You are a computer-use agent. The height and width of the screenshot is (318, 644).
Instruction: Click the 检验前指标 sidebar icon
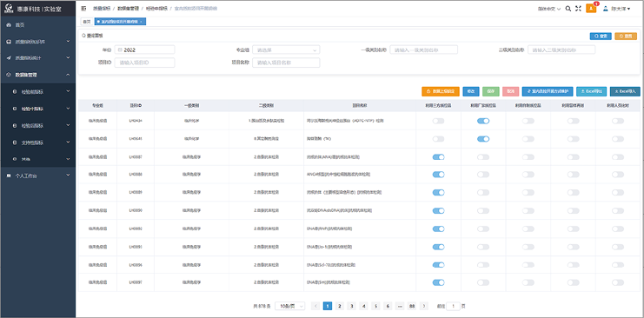pyautogui.click(x=16, y=91)
